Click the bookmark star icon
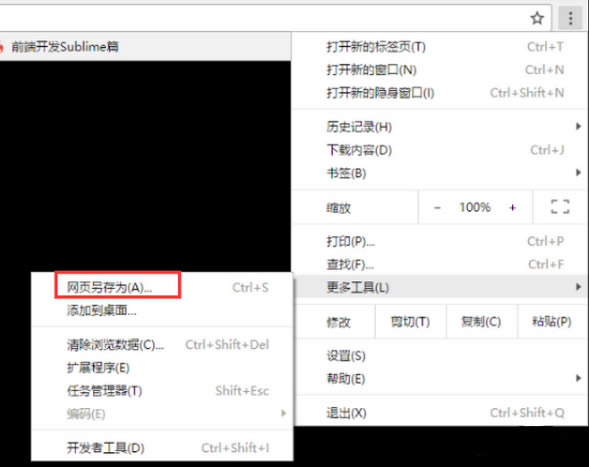 [537, 18]
